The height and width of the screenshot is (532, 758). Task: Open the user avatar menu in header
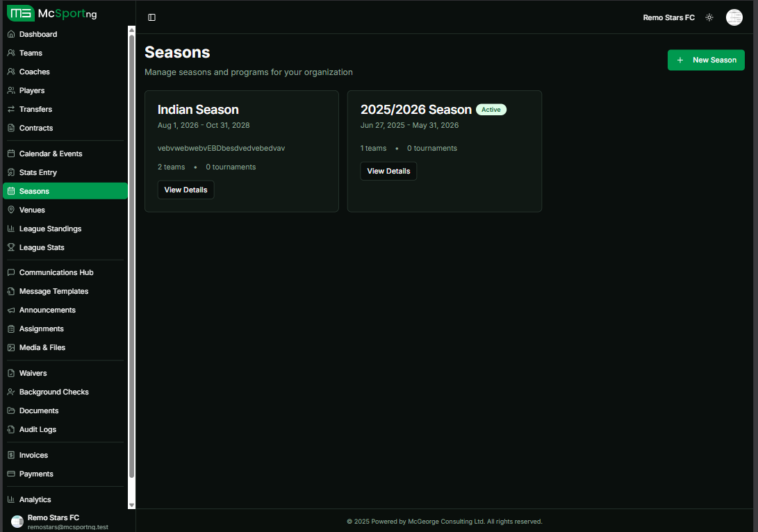tap(734, 17)
